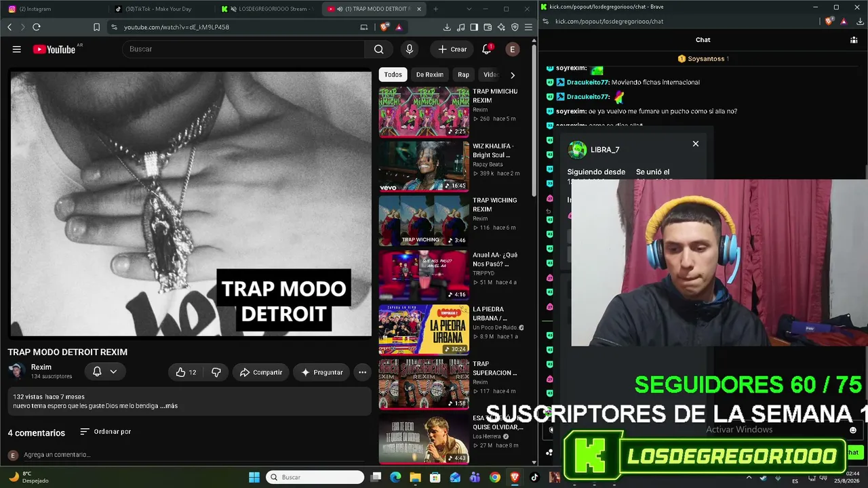Viewport: 868px width, 488px height.
Task: Show next filter chips with the arrow
Action: tap(512, 75)
